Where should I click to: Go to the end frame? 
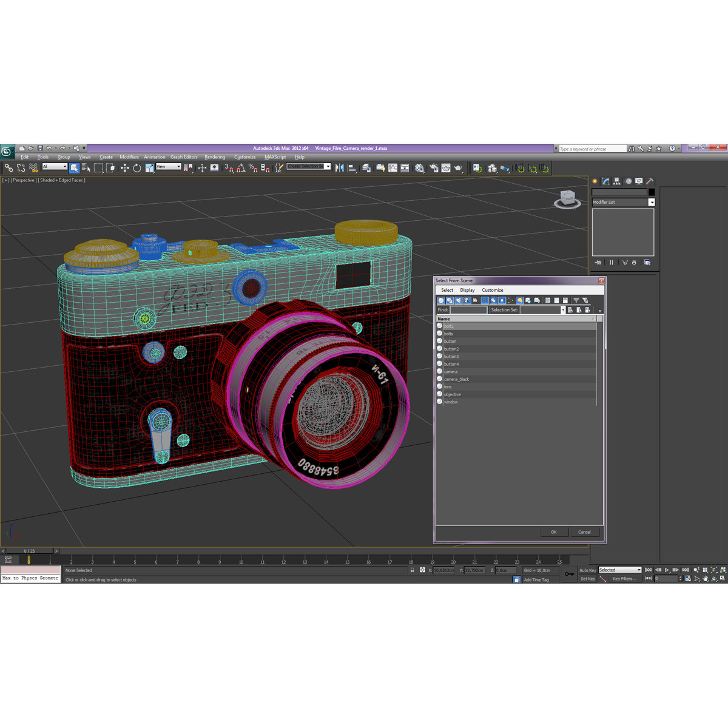[686, 570]
